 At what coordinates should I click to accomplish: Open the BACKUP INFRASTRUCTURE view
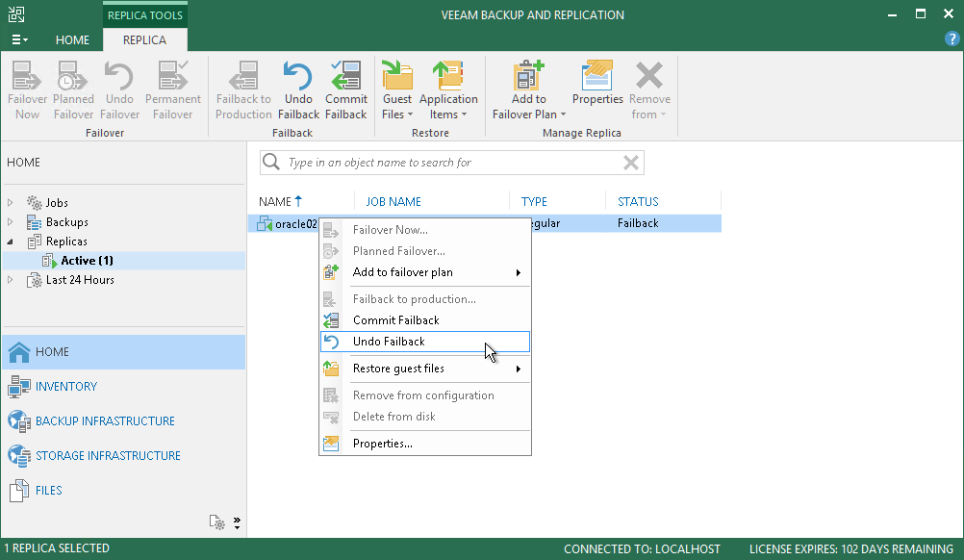tap(123, 421)
